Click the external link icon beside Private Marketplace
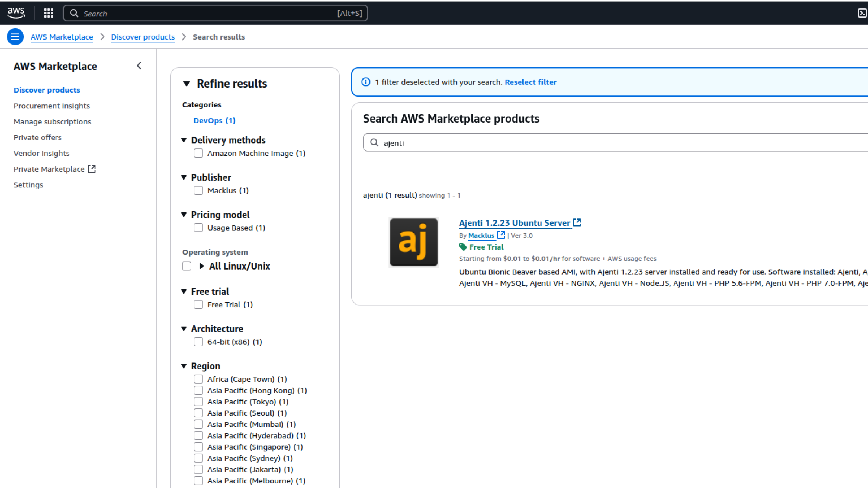Image resolution: width=868 pixels, height=488 pixels. [92, 169]
